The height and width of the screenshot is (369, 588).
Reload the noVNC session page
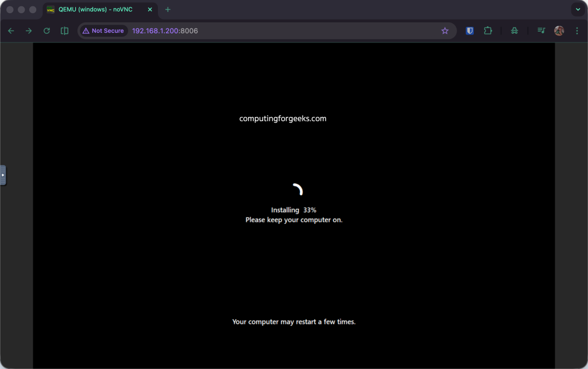(46, 30)
